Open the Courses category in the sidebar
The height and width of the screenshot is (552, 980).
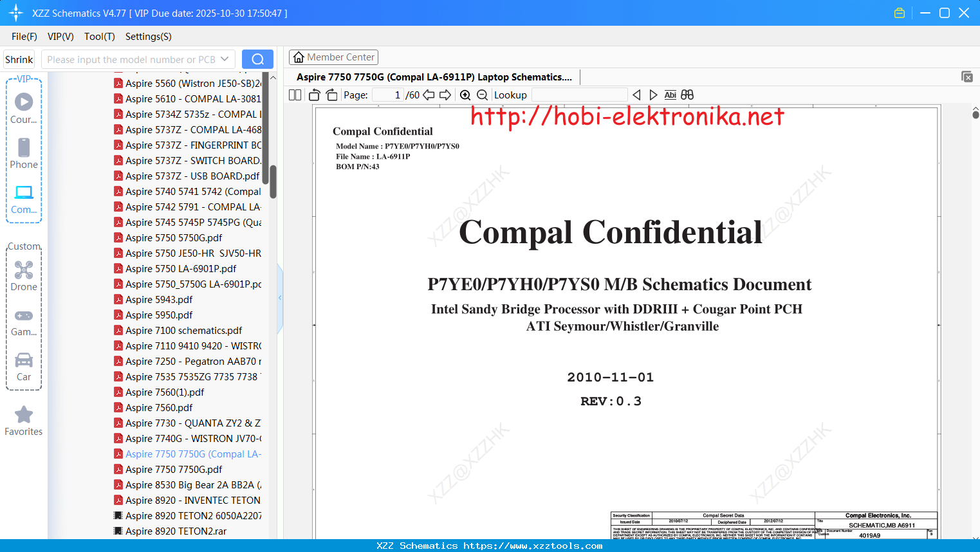24,108
